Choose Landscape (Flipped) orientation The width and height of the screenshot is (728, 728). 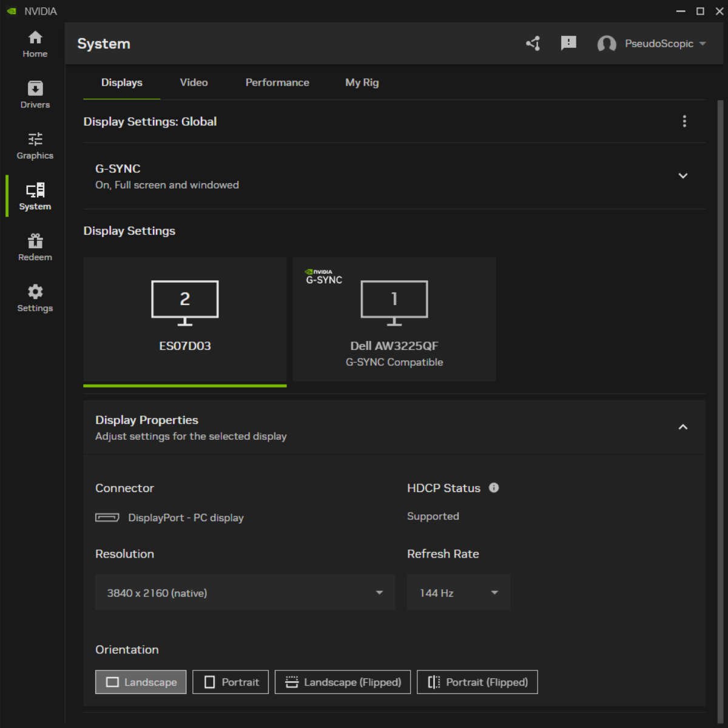pyautogui.click(x=342, y=682)
